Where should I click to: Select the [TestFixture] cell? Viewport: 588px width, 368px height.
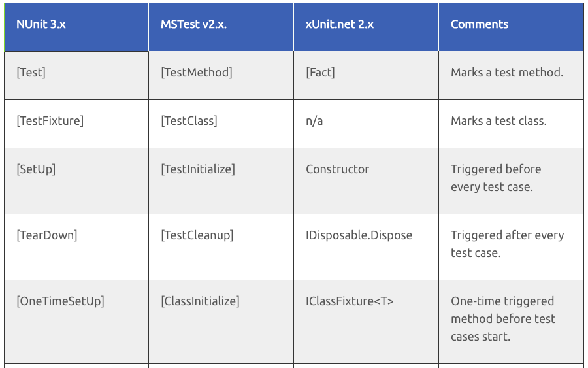50,121
